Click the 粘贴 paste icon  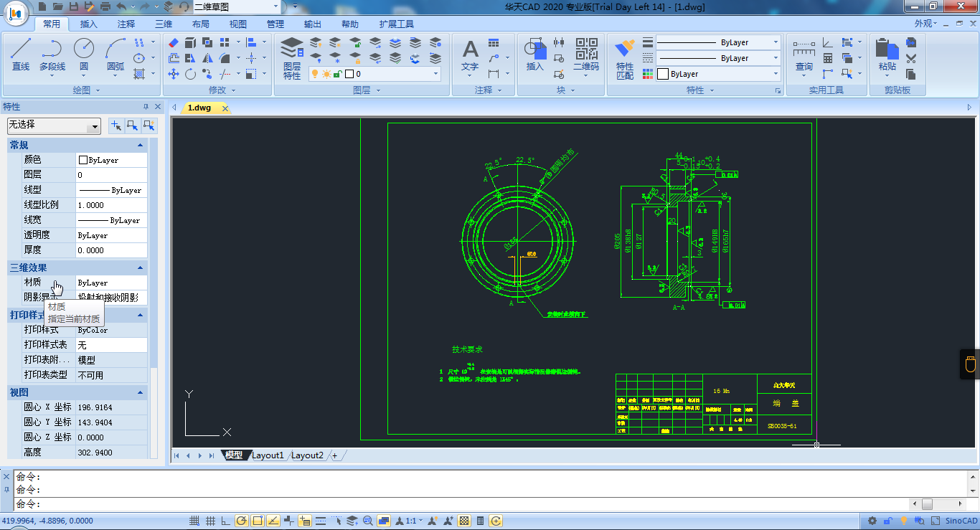coord(887,55)
